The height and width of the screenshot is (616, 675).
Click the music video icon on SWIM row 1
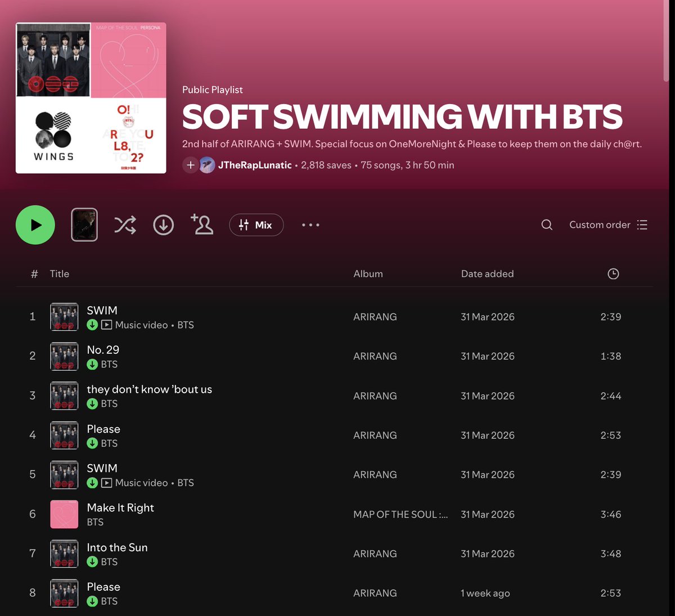pos(107,325)
